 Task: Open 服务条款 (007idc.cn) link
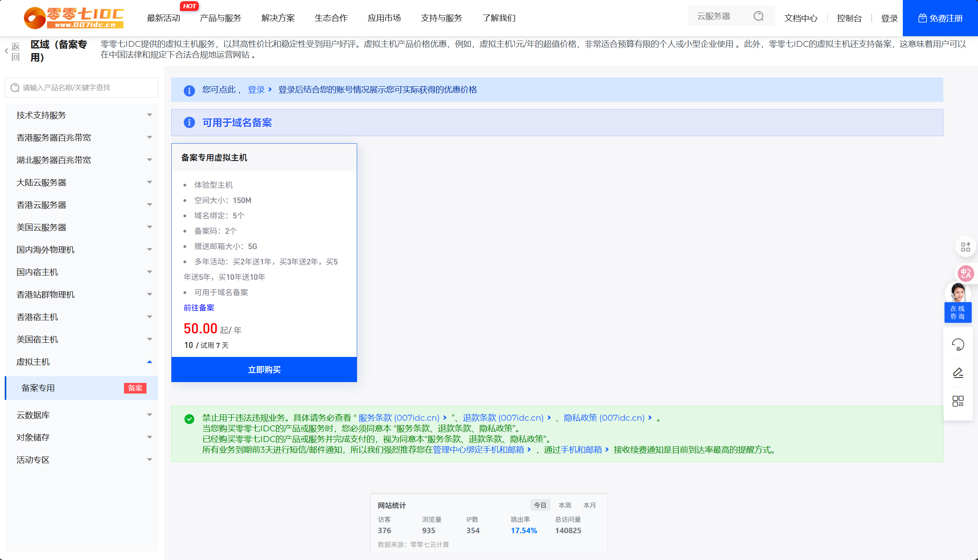pos(399,418)
